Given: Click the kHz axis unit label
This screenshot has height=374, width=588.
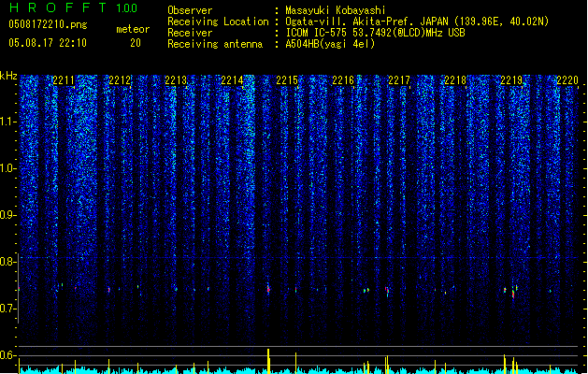Looking at the screenshot, I should click(x=8, y=76).
